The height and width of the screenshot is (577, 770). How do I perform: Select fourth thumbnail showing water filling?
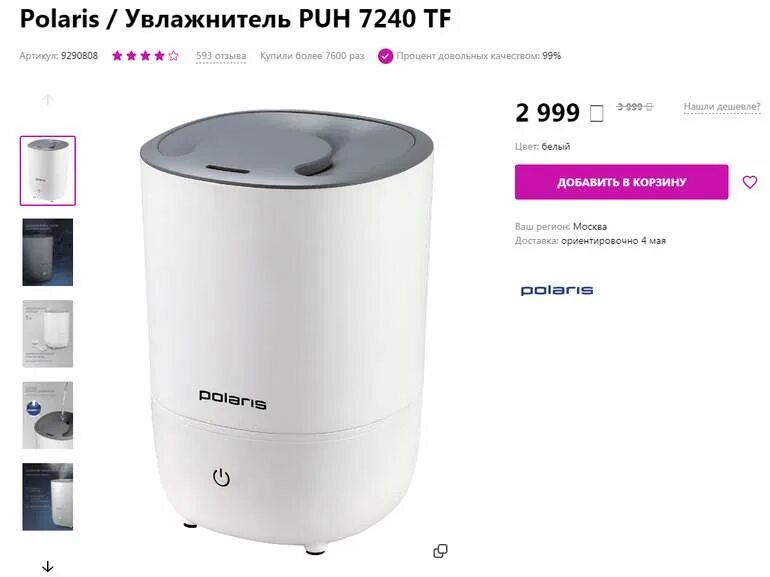[48, 415]
